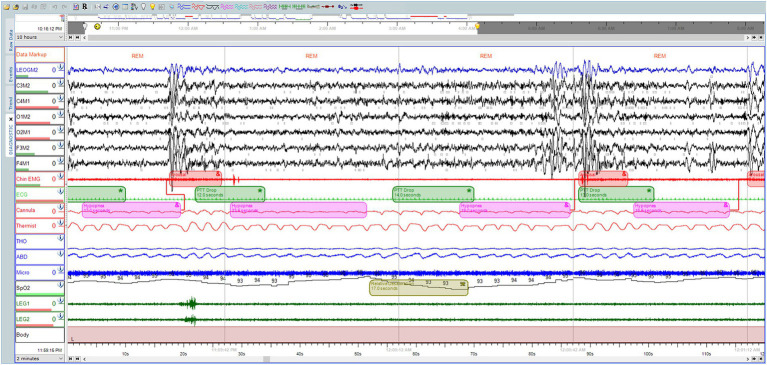This screenshot has height=365, width=767.
Task: Click the red and black marker icon at toolbar end
Action: 356,7
